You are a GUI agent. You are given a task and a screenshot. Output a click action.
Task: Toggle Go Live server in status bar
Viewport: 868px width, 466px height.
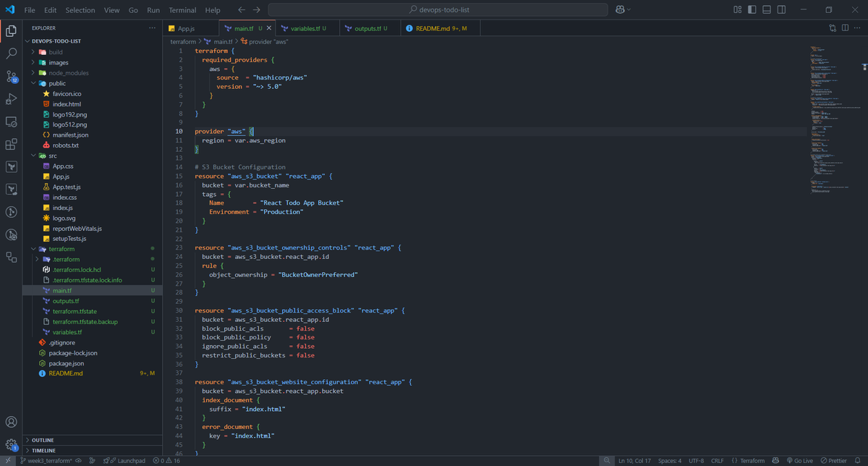point(799,460)
